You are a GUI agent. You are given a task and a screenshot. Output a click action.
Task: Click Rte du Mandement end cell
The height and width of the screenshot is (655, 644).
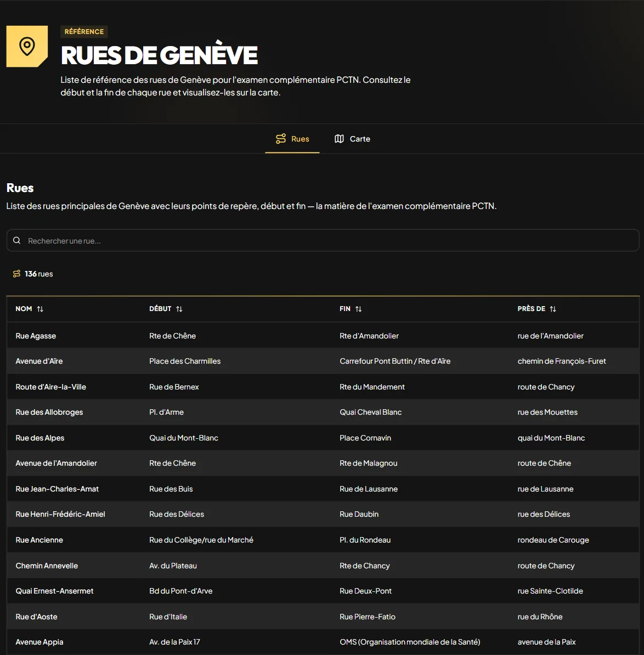pyautogui.click(x=372, y=387)
